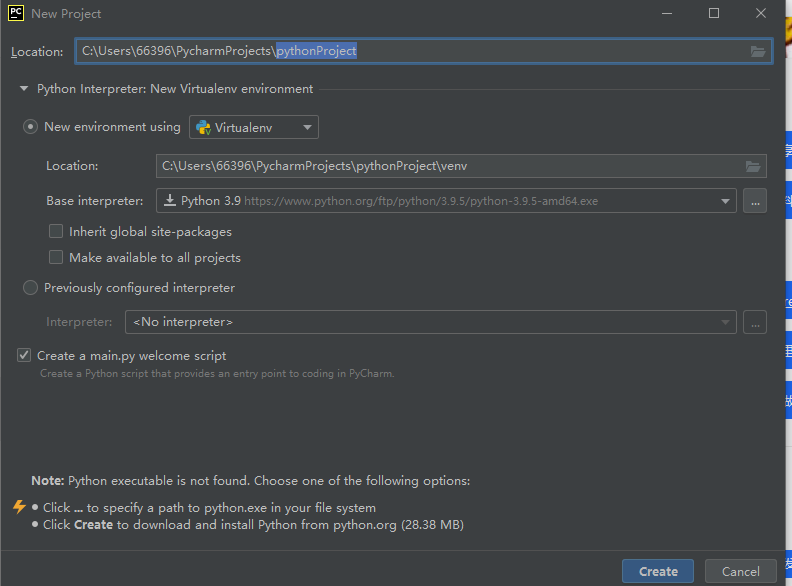
Task: Click the folder icon in venv Location field
Action: 753,166
